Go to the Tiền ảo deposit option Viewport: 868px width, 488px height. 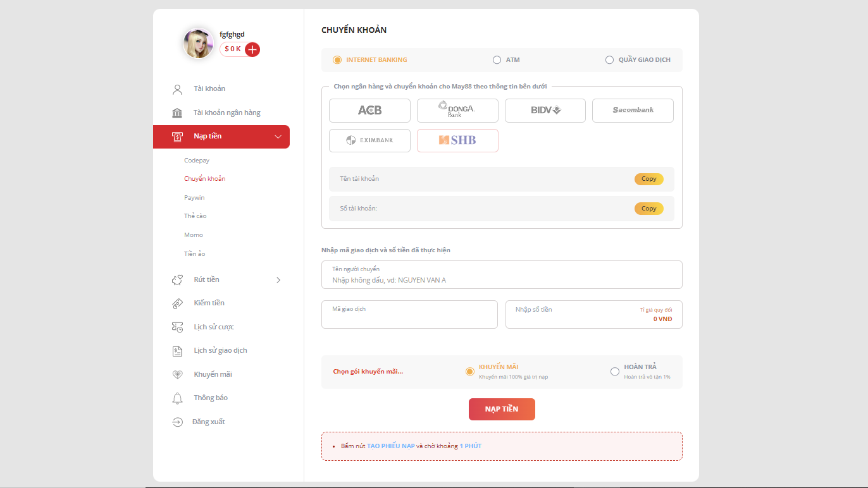point(195,254)
